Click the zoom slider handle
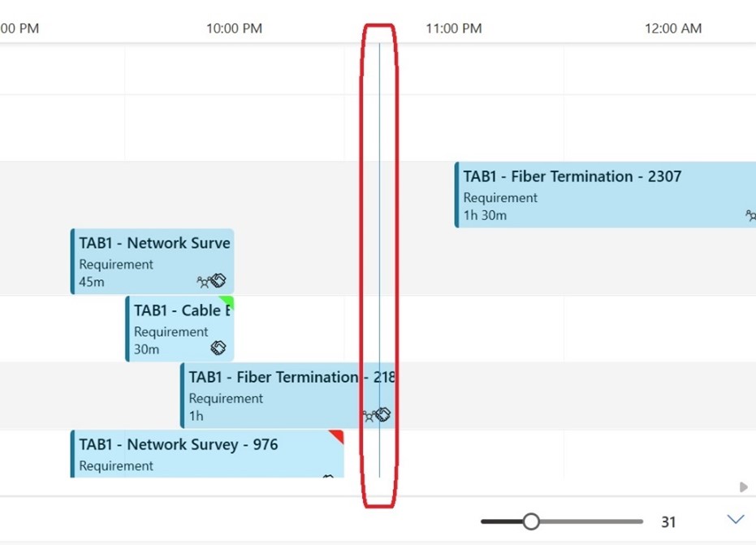Screen dimensions: 756x545 click(531, 521)
